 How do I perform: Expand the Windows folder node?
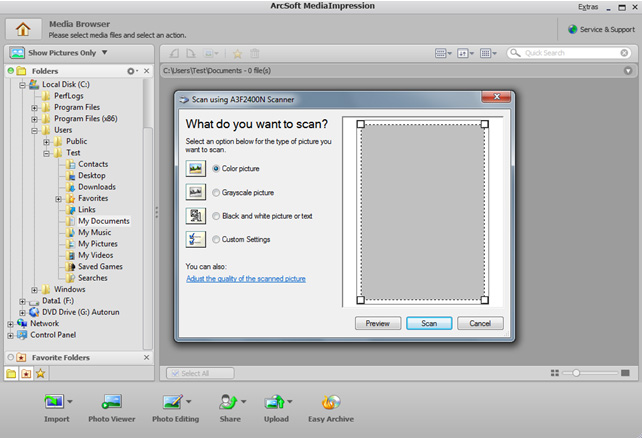[34, 290]
